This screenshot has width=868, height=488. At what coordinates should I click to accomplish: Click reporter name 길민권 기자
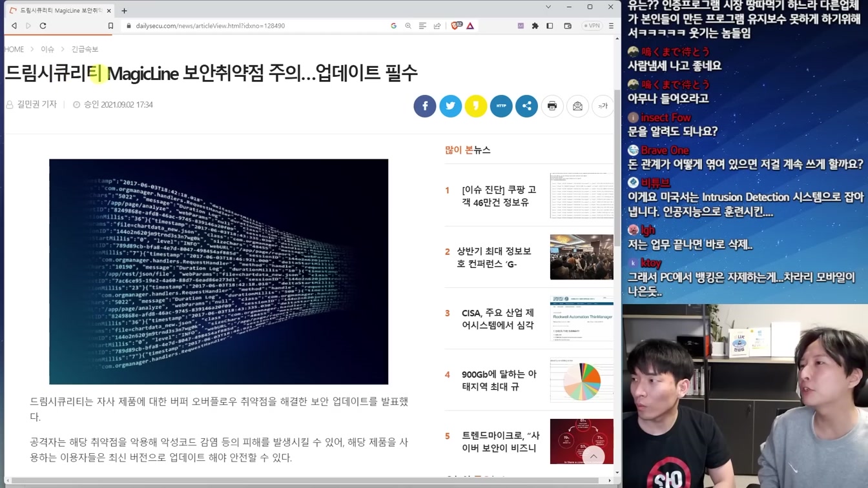[37, 105]
